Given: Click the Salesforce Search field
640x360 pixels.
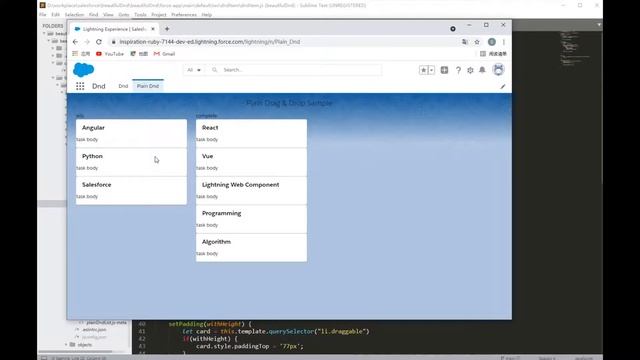Looking at the screenshot, I should click(x=294, y=70).
